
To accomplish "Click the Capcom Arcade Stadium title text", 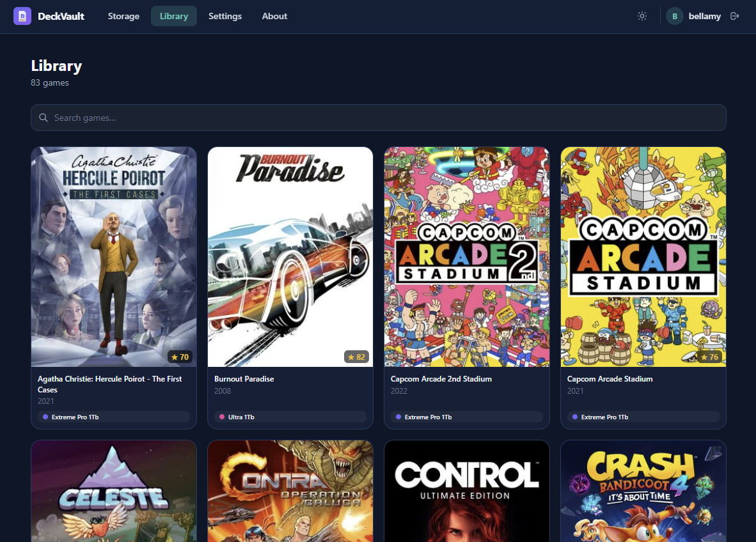I will (x=610, y=379).
